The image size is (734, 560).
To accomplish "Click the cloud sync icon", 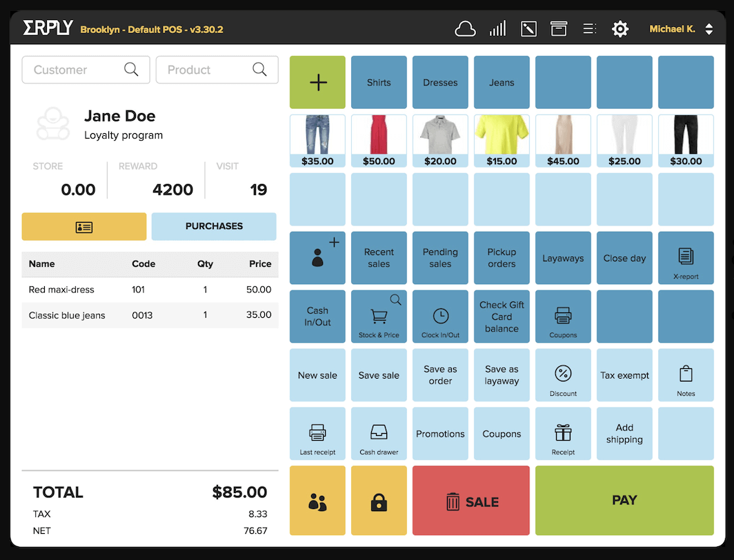I will pos(465,28).
